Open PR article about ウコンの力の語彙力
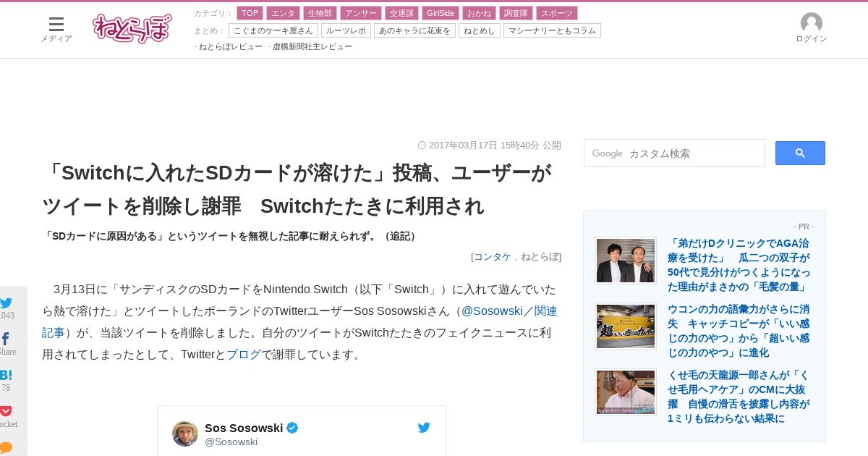This screenshot has height=456, width=868. (739, 331)
